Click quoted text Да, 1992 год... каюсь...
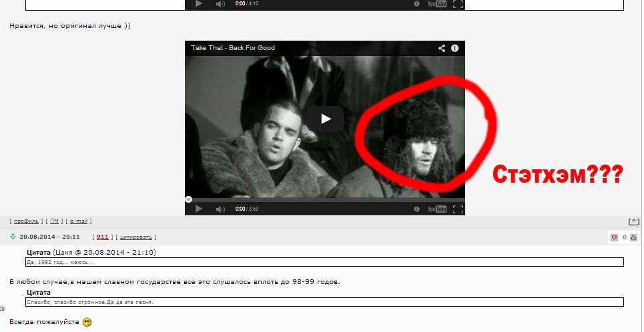Viewport: 644px width, 332px height. (x=60, y=262)
